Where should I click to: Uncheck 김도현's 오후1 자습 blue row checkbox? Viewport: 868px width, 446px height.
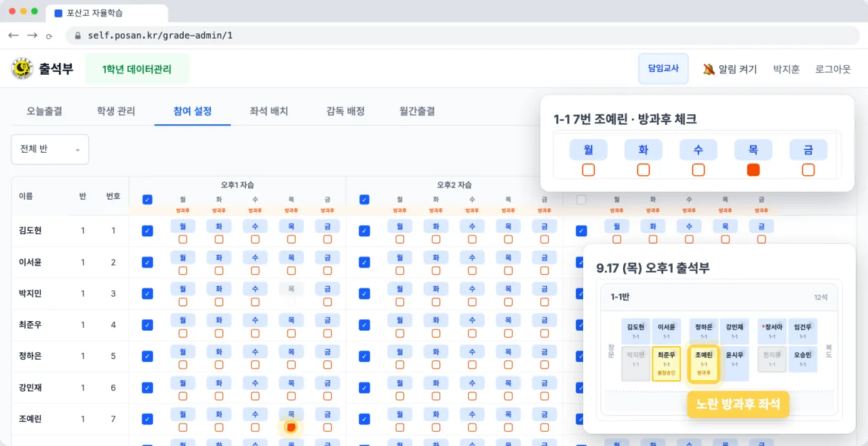pyautogui.click(x=147, y=231)
